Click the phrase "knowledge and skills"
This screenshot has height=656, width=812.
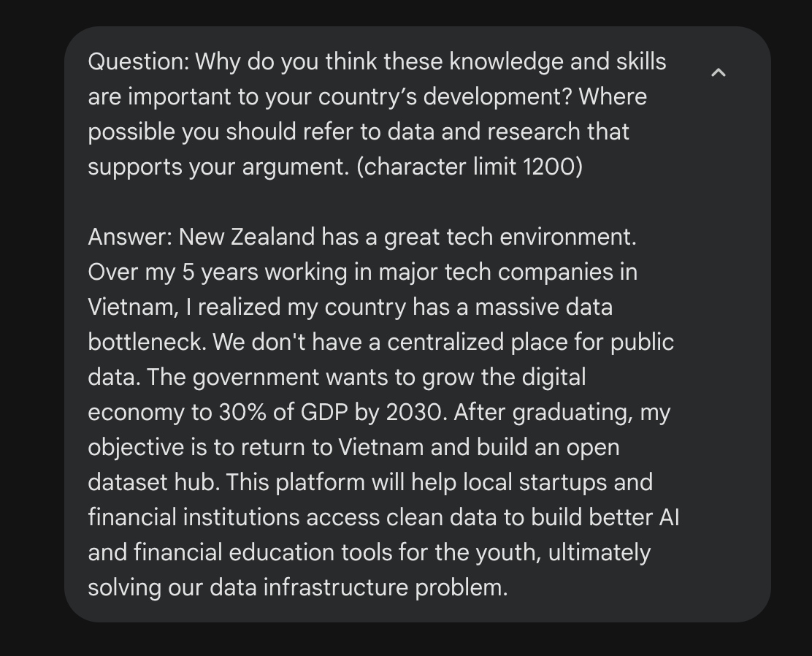[x=557, y=62]
